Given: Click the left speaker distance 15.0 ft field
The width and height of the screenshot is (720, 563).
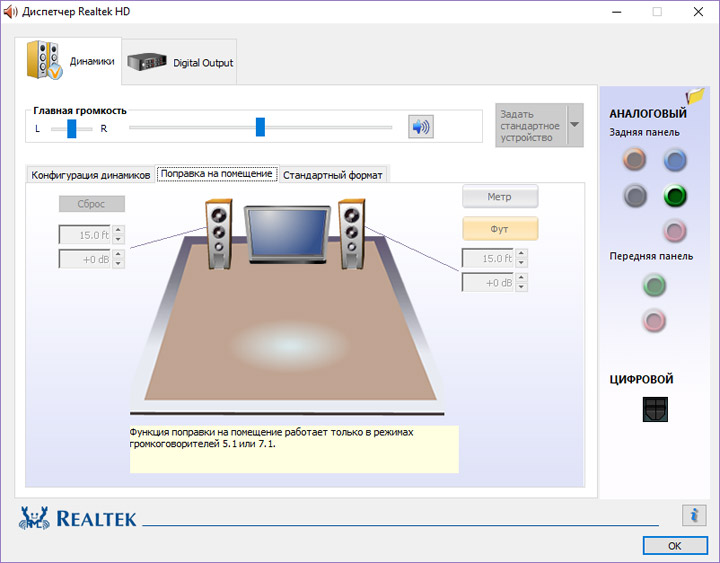Looking at the screenshot, I should 84,235.
